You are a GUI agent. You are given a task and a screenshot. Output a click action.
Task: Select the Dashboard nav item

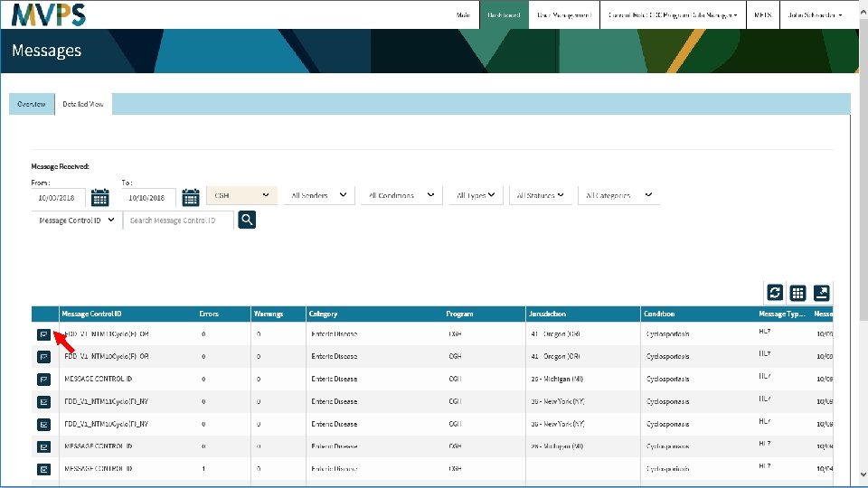[504, 15]
